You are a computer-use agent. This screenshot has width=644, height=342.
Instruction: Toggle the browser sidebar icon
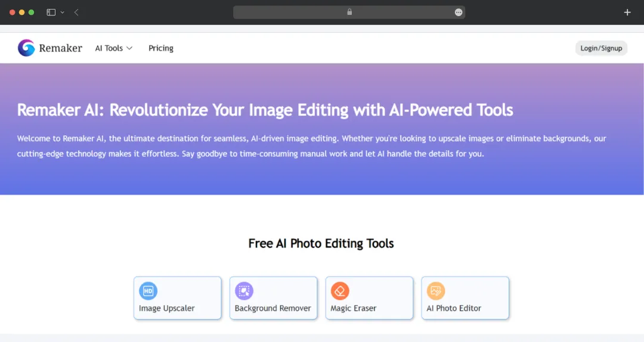pyautogui.click(x=51, y=13)
